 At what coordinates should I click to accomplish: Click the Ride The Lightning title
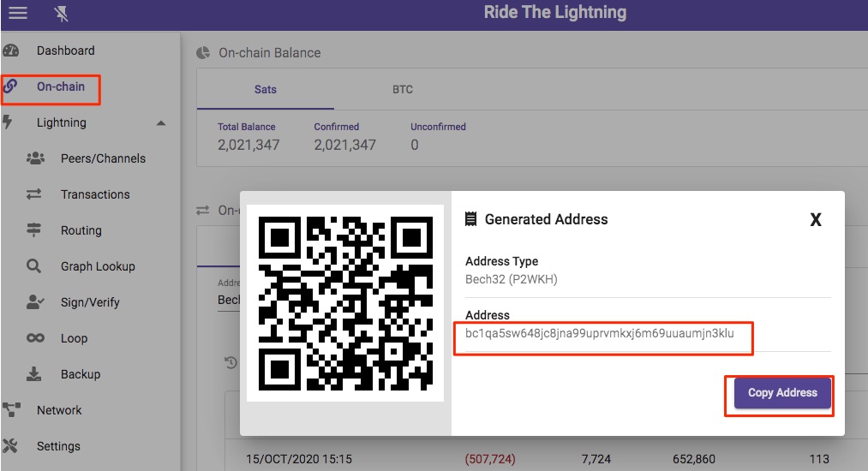555,12
